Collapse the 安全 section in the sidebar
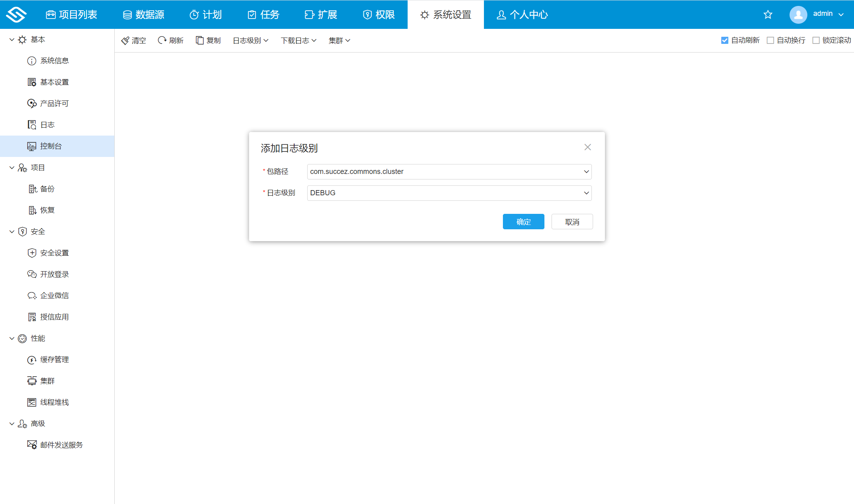Viewport: 854px width, 504px height. (x=11, y=231)
